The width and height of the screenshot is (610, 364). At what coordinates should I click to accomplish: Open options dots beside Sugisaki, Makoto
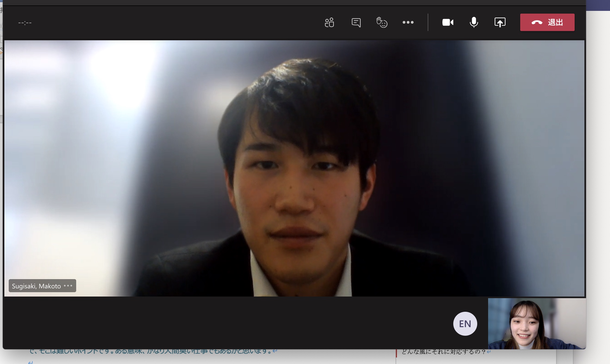click(x=68, y=286)
